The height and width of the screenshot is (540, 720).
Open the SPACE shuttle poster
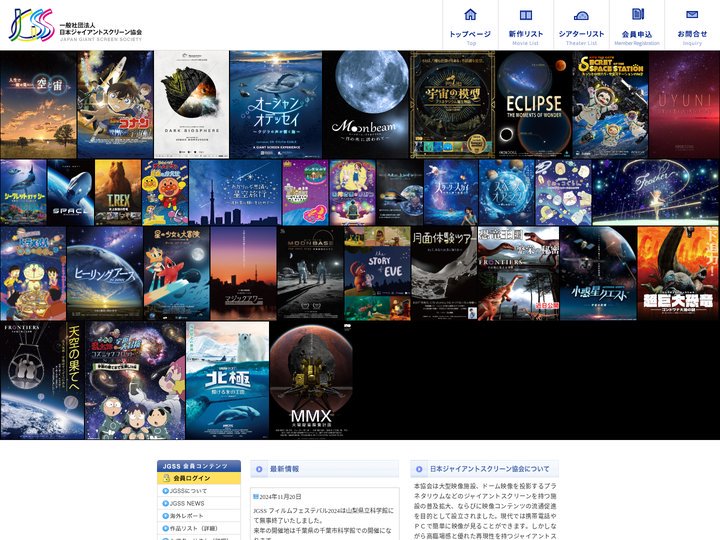pyautogui.click(x=71, y=192)
